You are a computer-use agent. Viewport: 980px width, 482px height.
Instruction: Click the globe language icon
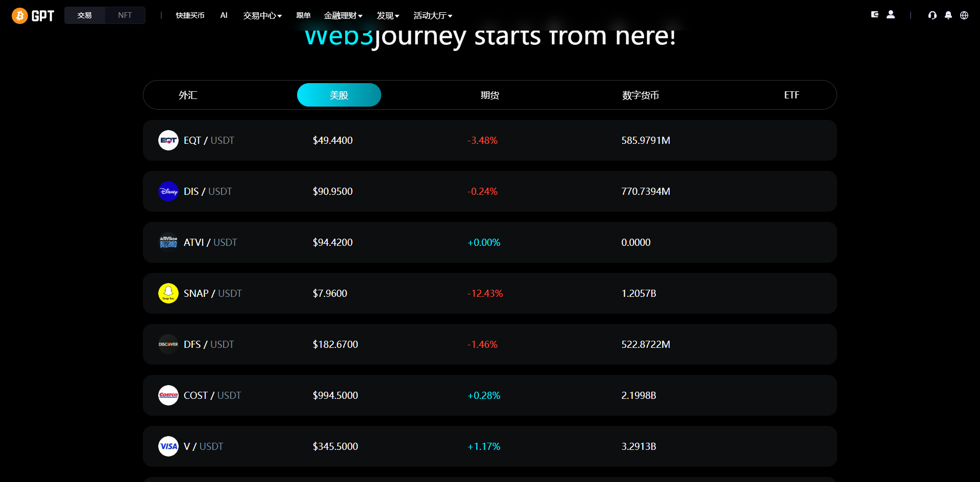(x=964, y=15)
